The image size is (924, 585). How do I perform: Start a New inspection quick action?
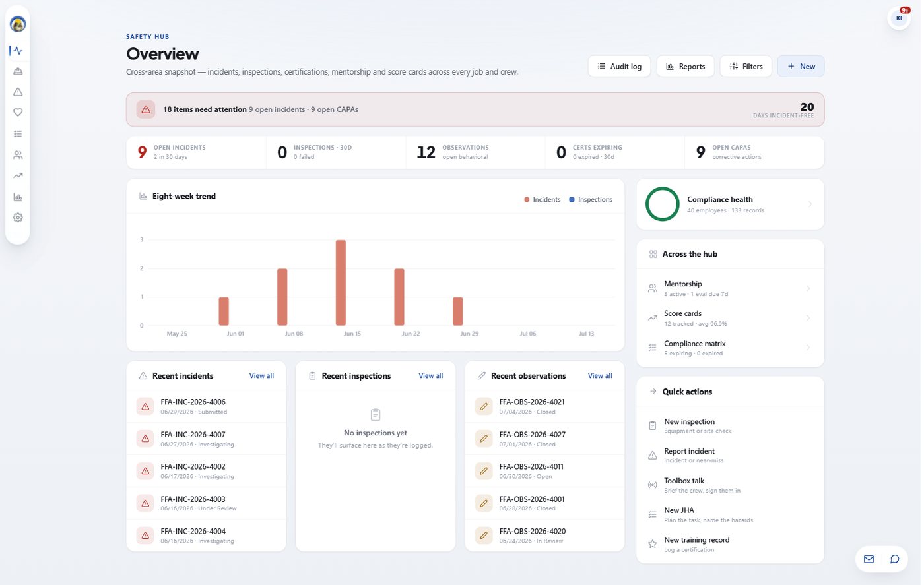[x=730, y=426]
